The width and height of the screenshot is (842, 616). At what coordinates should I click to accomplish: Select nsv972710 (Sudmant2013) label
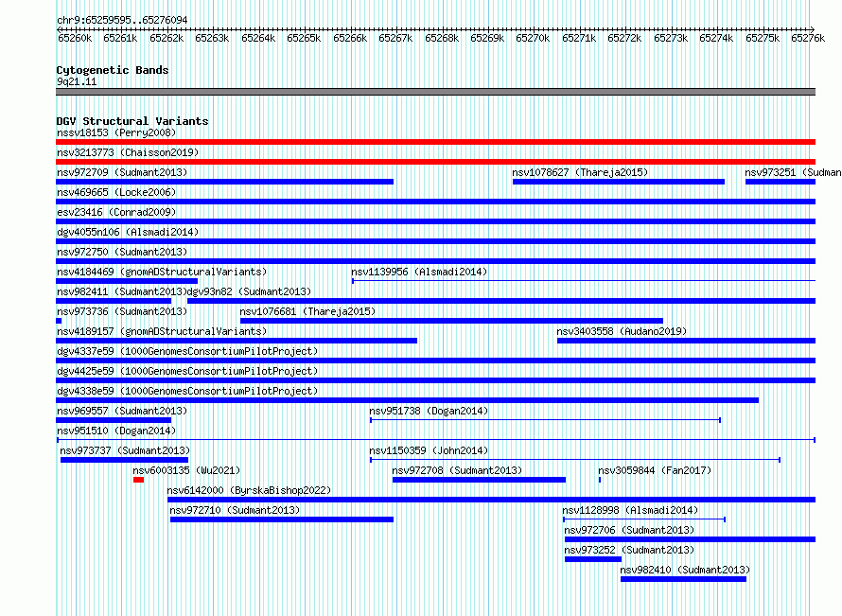point(236,510)
